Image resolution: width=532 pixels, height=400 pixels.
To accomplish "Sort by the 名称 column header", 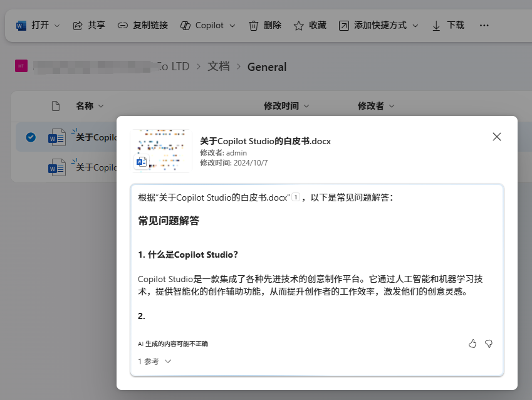I will pyautogui.click(x=90, y=106).
